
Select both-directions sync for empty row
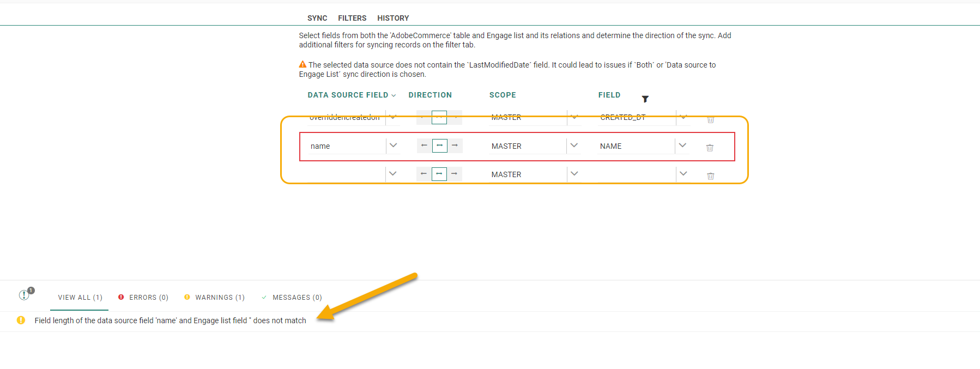tap(439, 174)
